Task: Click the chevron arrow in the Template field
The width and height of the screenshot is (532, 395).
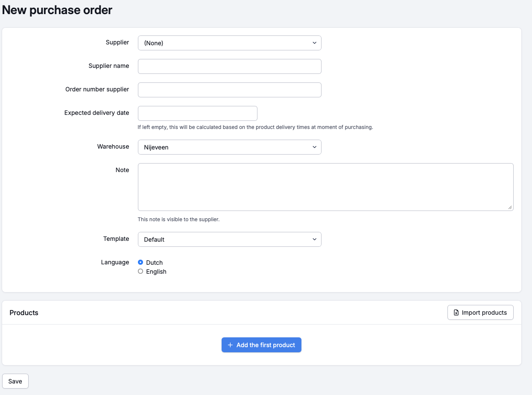Action: pyautogui.click(x=314, y=239)
